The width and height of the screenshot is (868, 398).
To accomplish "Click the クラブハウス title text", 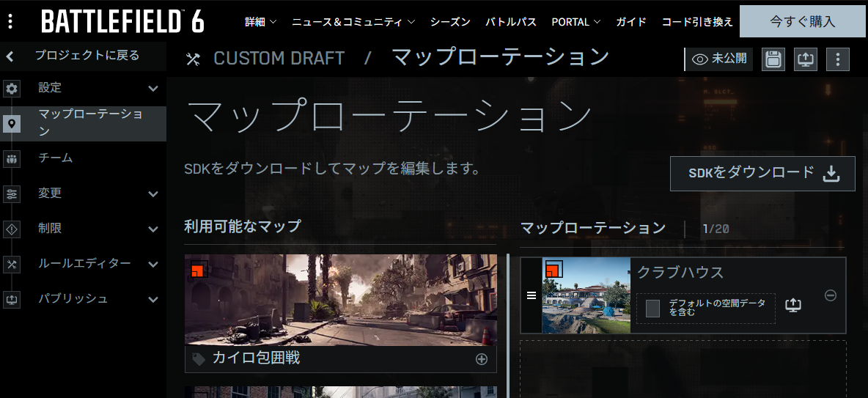I will 680,273.
